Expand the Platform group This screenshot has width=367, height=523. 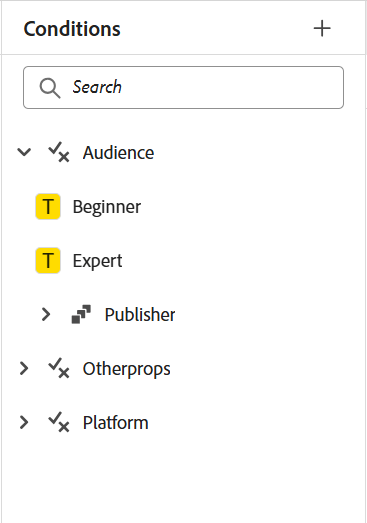(x=24, y=422)
